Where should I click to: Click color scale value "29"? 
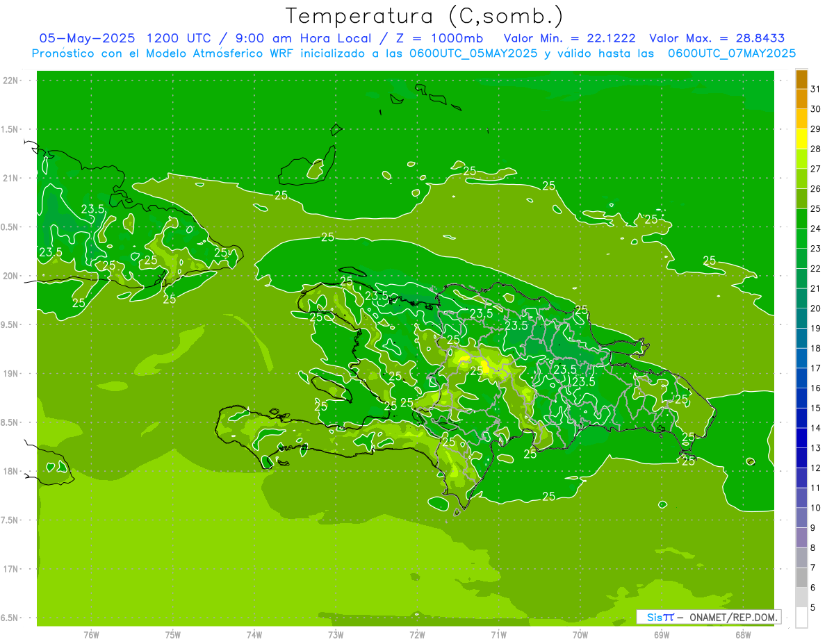pos(815,129)
